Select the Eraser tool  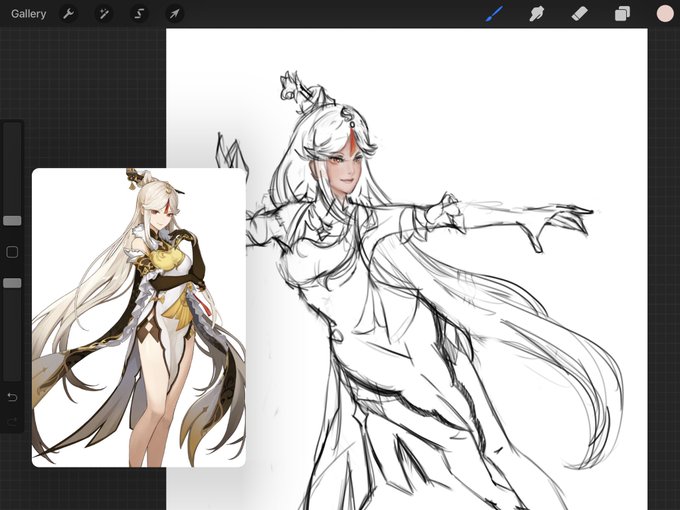click(580, 14)
